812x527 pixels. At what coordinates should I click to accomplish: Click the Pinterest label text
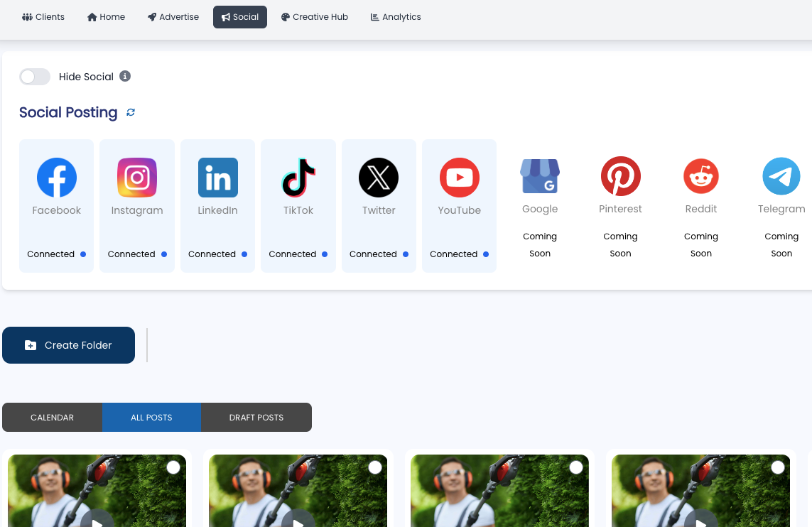pos(620,209)
